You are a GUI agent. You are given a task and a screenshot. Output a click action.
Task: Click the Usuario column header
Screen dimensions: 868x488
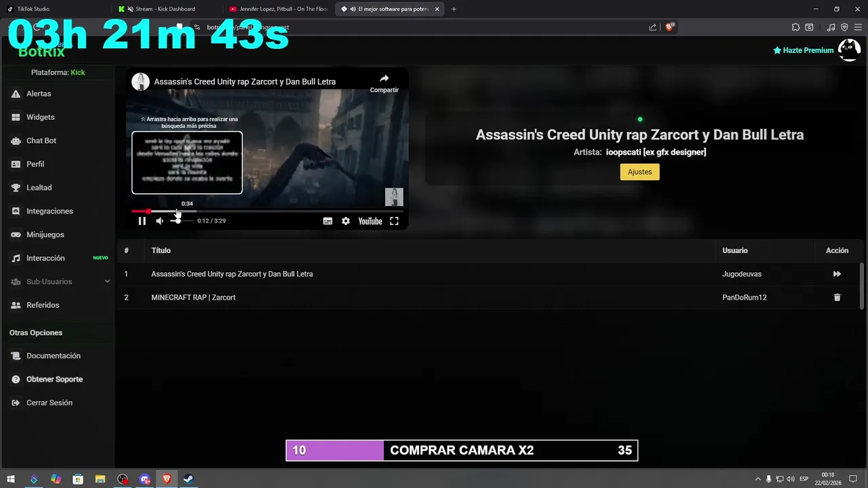(x=735, y=251)
